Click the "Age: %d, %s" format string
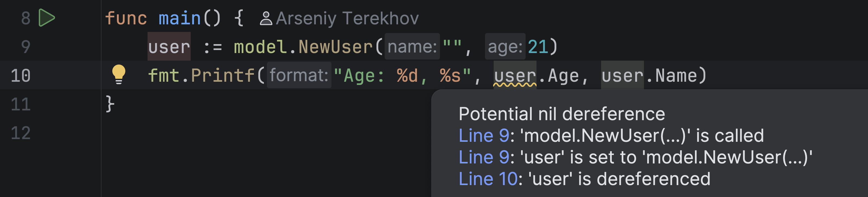868x197 pixels. click(x=402, y=76)
